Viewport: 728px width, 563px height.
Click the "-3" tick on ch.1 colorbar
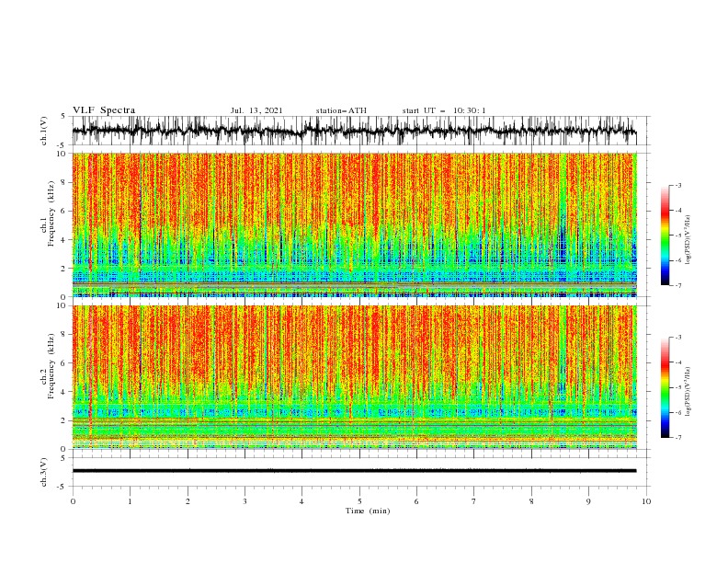(677, 185)
